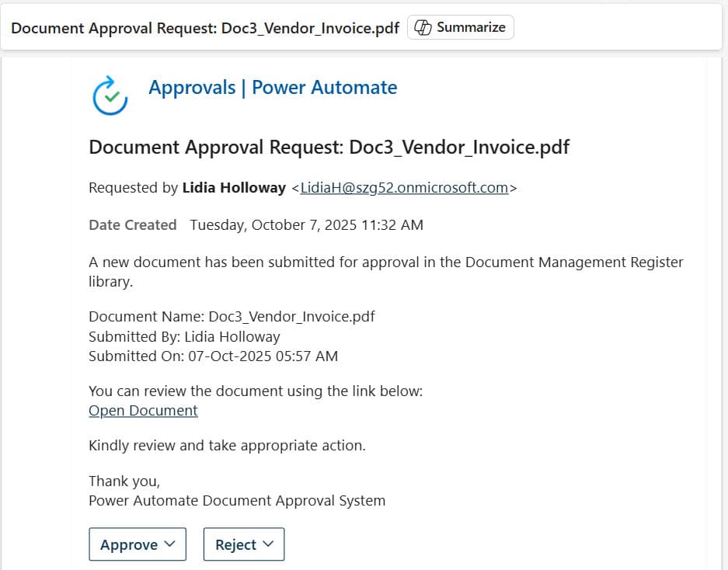Click the bold Document Approval Request heading
Screen dimensions: 728x570
[x=329, y=147]
